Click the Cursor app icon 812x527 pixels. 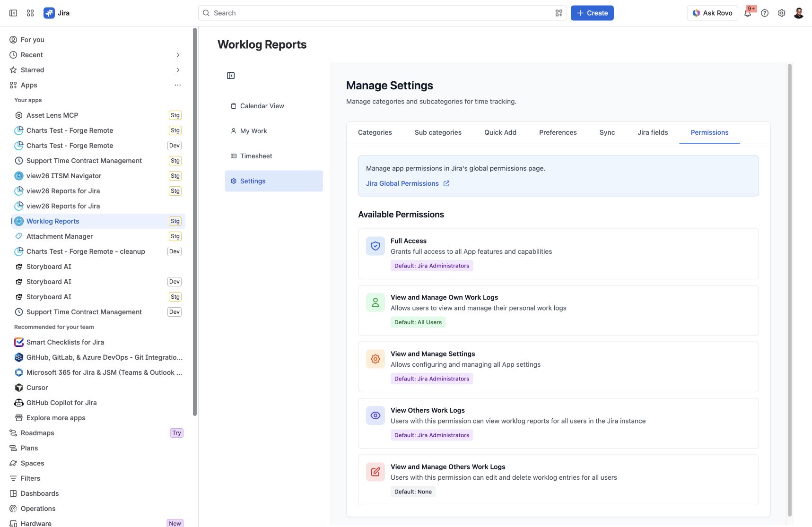click(19, 388)
